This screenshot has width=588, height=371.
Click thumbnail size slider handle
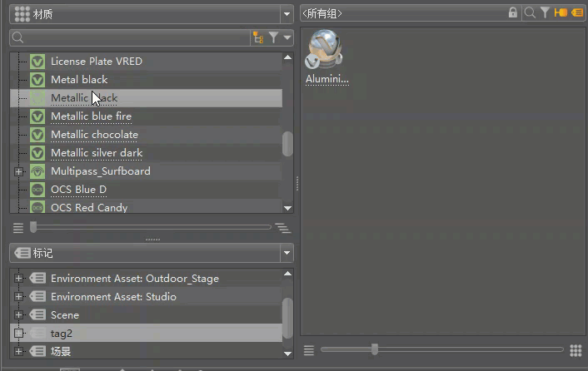[375, 349]
